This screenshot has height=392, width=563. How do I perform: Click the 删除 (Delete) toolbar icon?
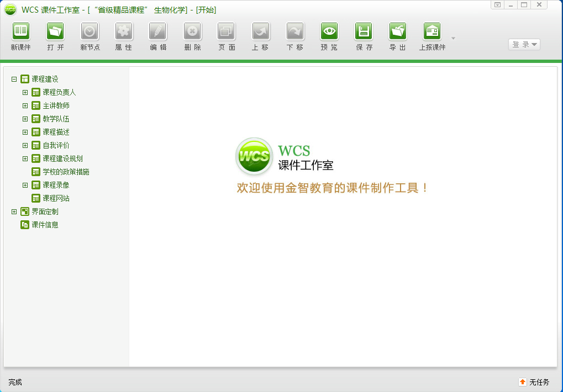[192, 31]
